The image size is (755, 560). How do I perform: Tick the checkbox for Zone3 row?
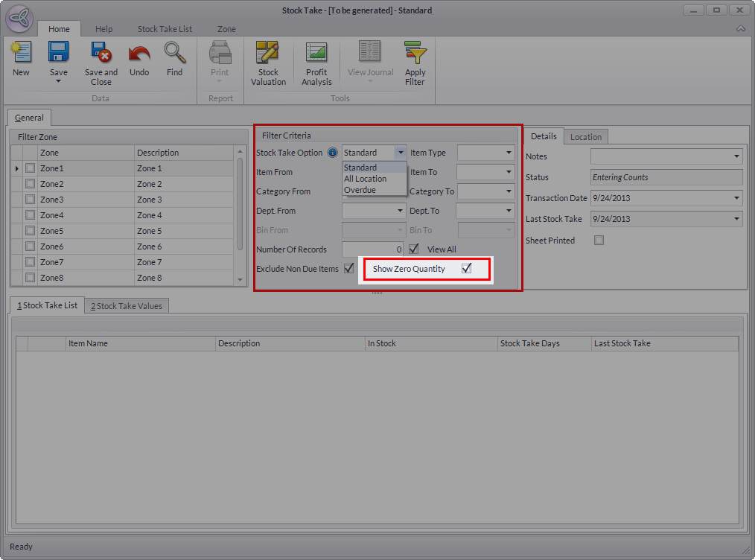click(30, 200)
